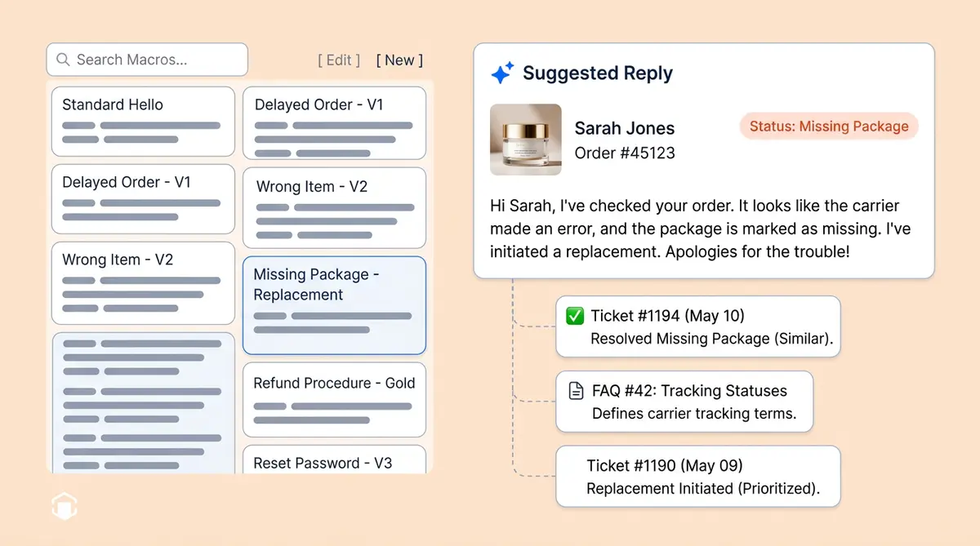The height and width of the screenshot is (546, 980).
Task: Click the hexagon logo in the bottom corner
Action: (x=64, y=506)
